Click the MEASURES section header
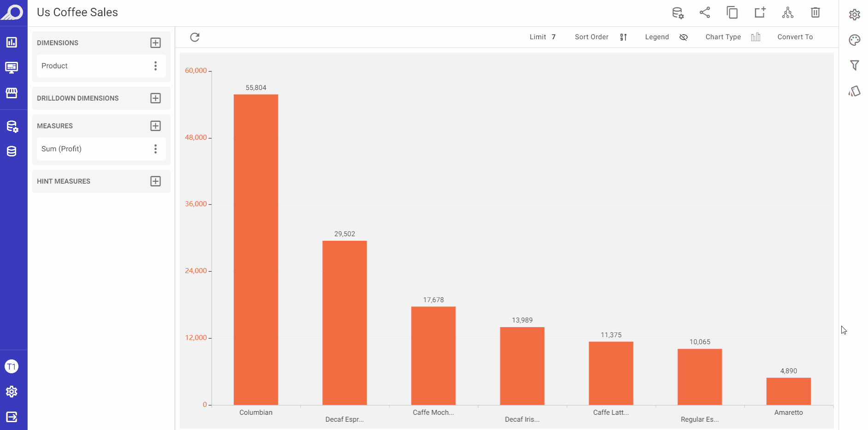 [55, 126]
